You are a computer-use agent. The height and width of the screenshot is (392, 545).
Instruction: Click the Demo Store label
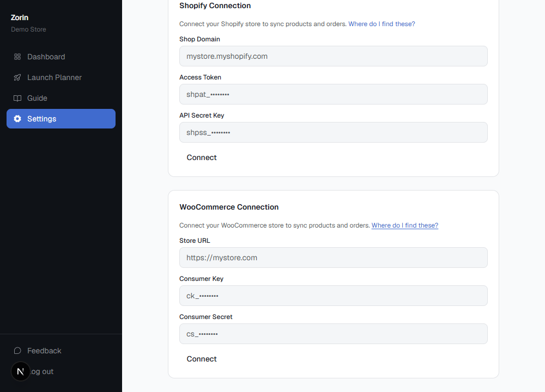coord(28,29)
